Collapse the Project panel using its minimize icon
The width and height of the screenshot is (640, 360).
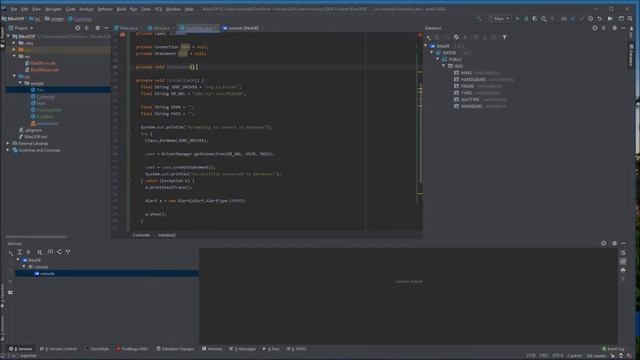106,28
